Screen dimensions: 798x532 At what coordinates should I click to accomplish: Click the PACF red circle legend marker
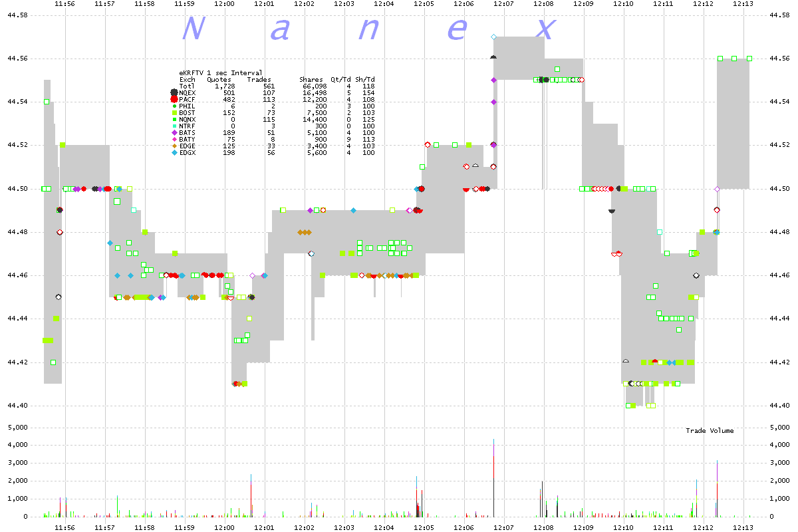click(x=174, y=99)
